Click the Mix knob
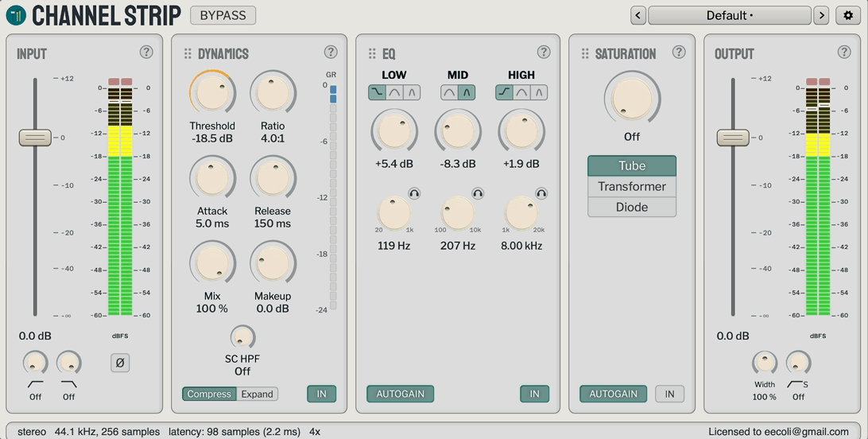The image size is (868, 439). [x=212, y=263]
